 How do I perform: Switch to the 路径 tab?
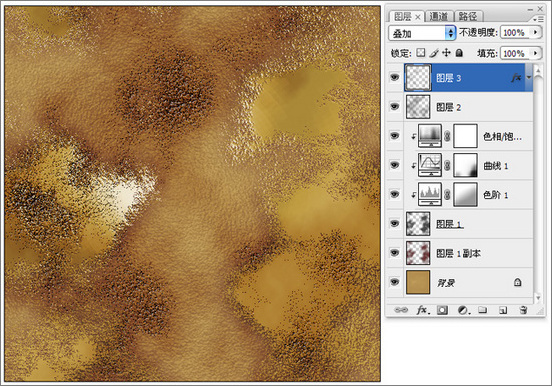click(468, 16)
